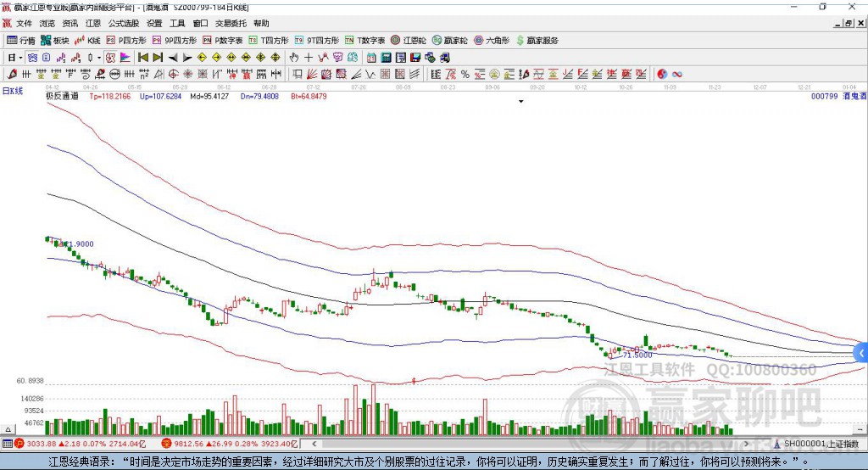Screen dimensions: 868x470
Task: Open the calculator icon
Action: 387,58
